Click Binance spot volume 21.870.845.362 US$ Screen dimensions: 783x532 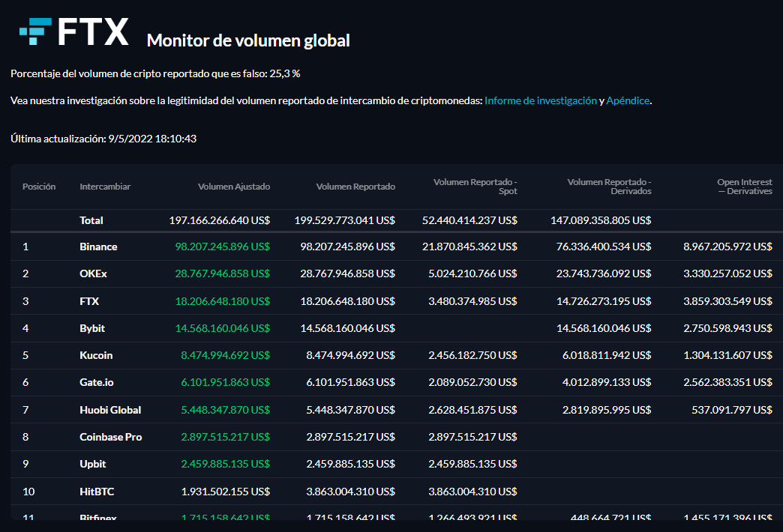470,247
